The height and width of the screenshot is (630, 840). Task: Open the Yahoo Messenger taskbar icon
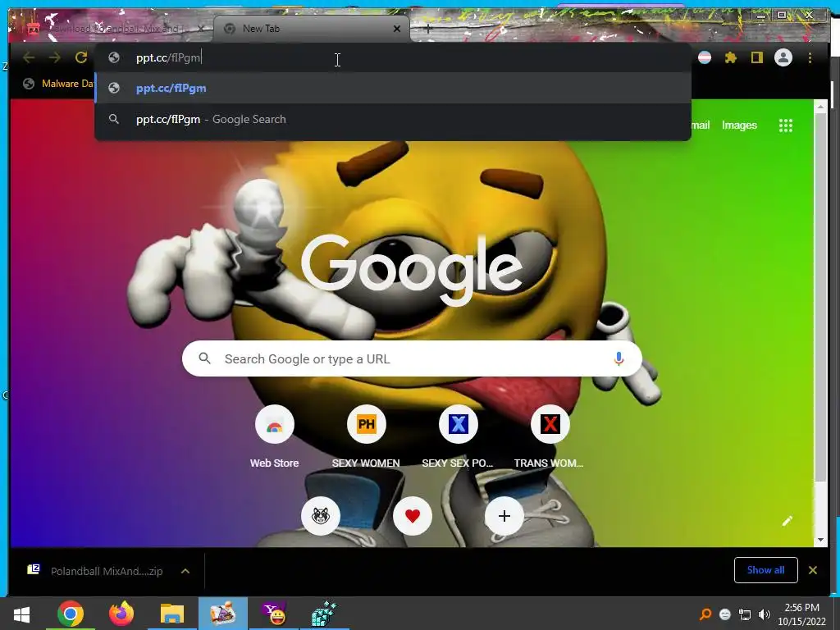click(275, 614)
